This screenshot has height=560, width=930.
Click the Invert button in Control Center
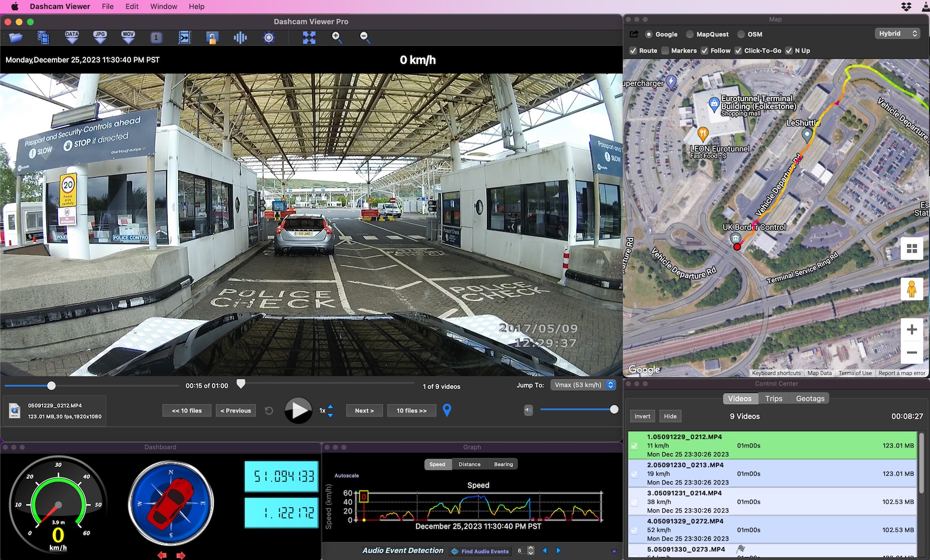[x=642, y=416]
